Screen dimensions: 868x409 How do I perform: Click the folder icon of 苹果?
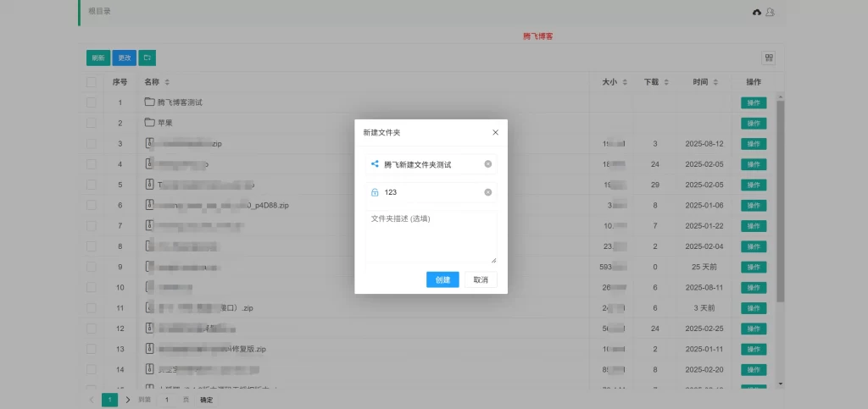pos(149,123)
